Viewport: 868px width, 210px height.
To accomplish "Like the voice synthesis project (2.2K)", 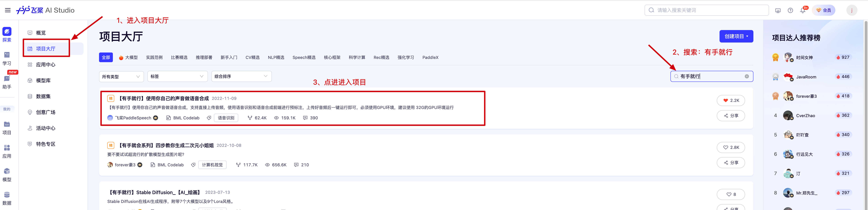I will click(x=731, y=100).
